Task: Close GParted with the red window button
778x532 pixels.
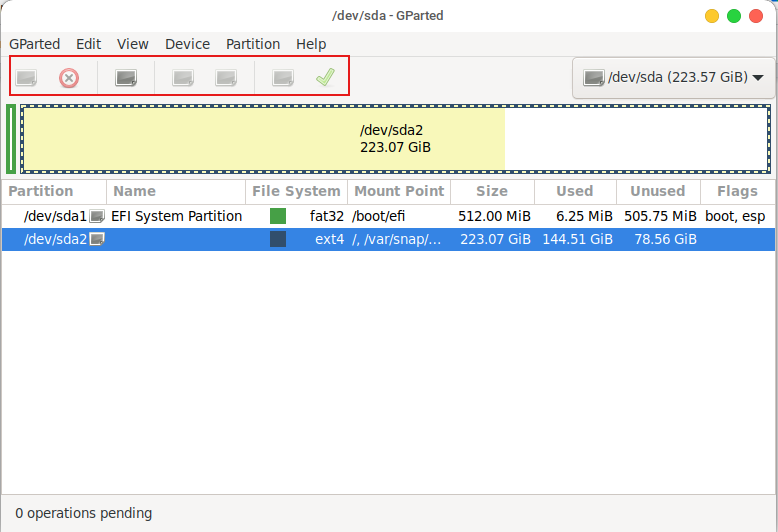Action: pyautogui.click(x=756, y=16)
